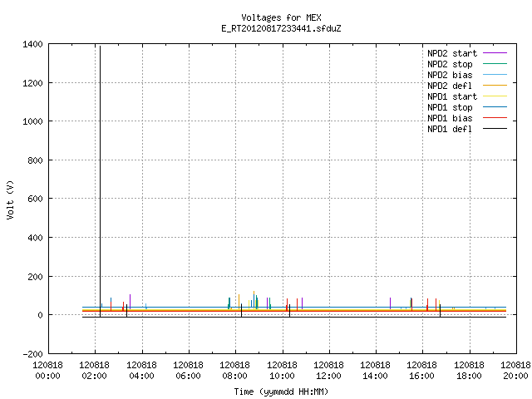The width and height of the screenshot is (532, 399).
Task: Click the 'NPD2 stop' legend label
Action: (450, 64)
